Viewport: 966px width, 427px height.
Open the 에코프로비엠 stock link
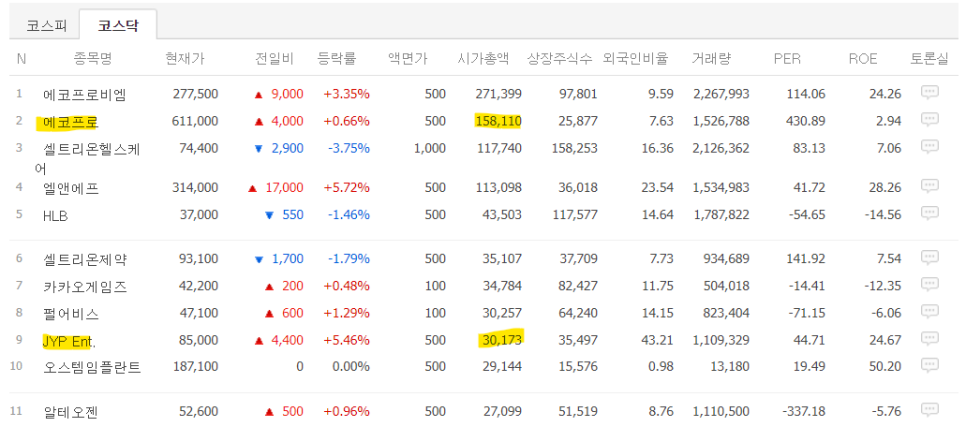[85, 94]
